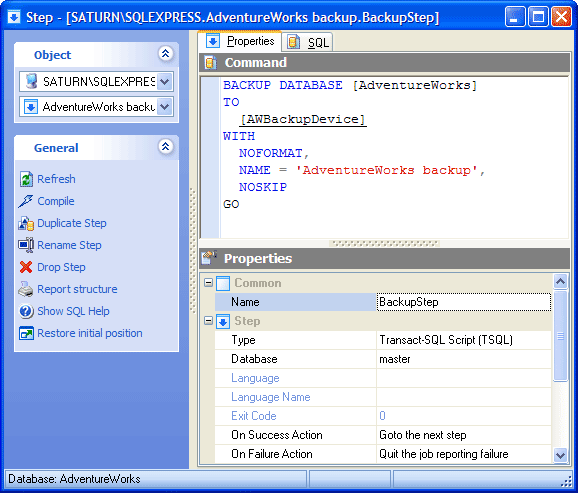The image size is (578, 493).
Task: Click the Show SQL Help link
Action: pyautogui.click(x=73, y=311)
